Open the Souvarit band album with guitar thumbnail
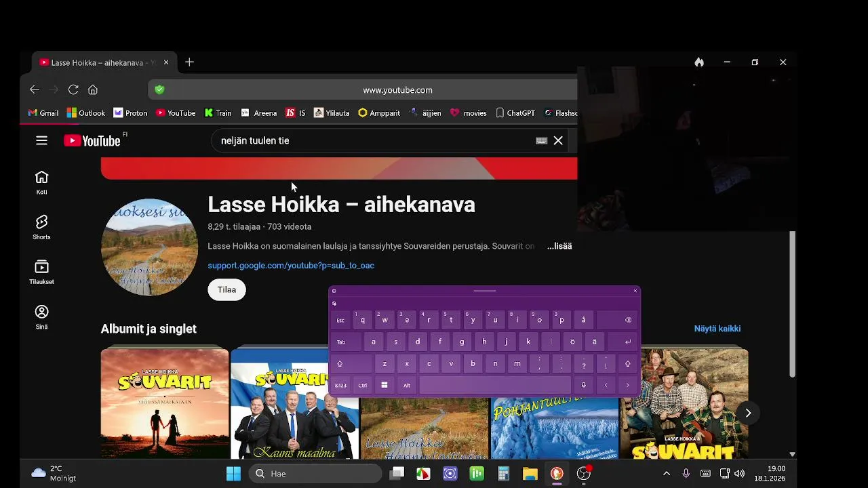Viewport: 868px width, 488px height. tap(684, 403)
